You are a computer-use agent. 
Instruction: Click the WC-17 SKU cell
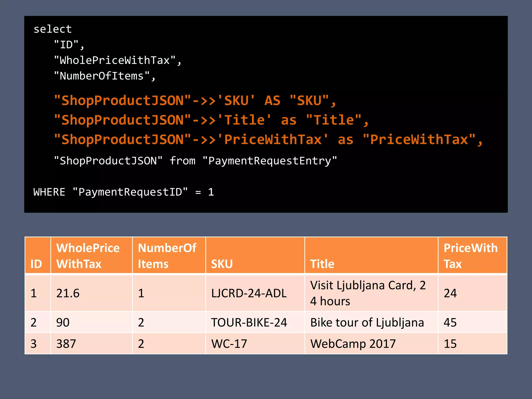229,344
